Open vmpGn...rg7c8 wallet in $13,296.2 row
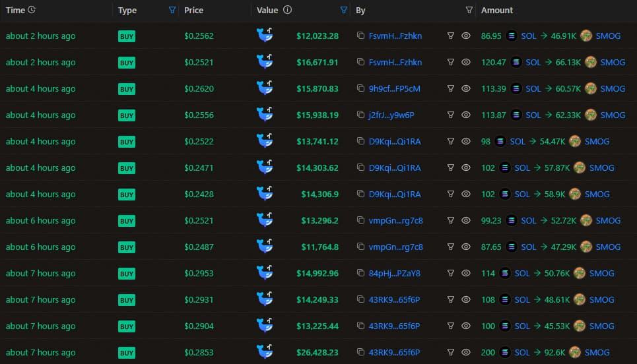This screenshot has width=637, height=364. click(396, 221)
